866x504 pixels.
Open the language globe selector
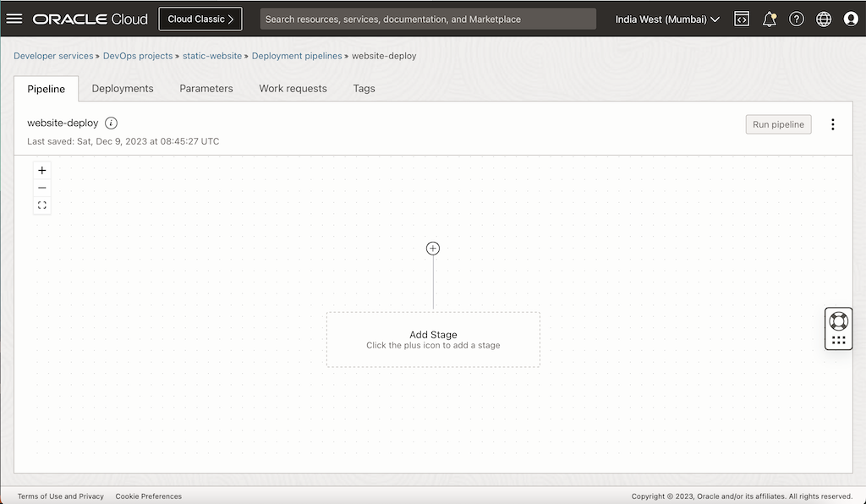point(823,19)
